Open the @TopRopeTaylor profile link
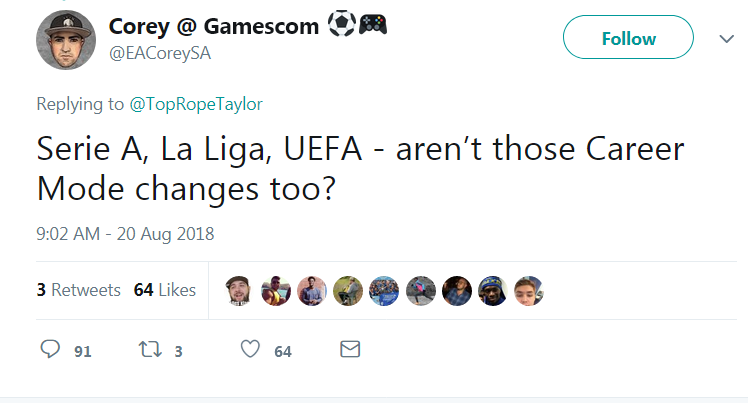This screenshot has width=748, height=403. pyautogui.click(x=196, y=103)
